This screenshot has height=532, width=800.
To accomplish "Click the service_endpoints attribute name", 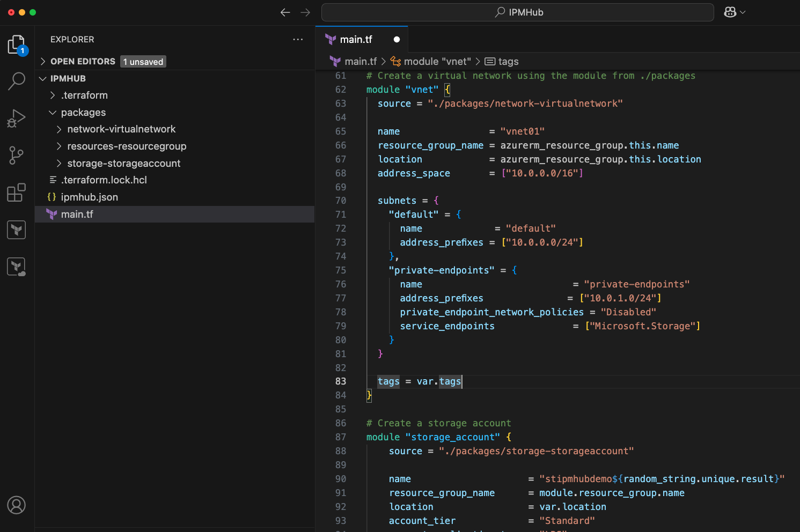I will pyautogui.click(x=447, y=326).
